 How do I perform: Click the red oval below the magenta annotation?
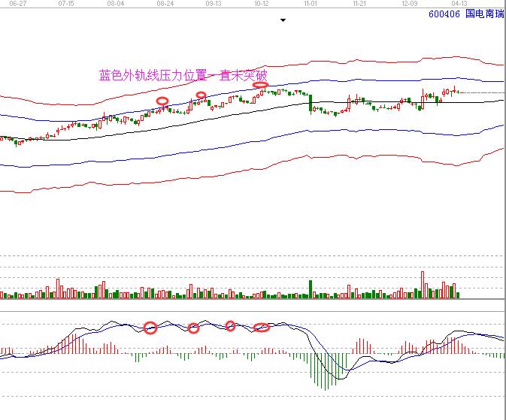click(259, 85)
